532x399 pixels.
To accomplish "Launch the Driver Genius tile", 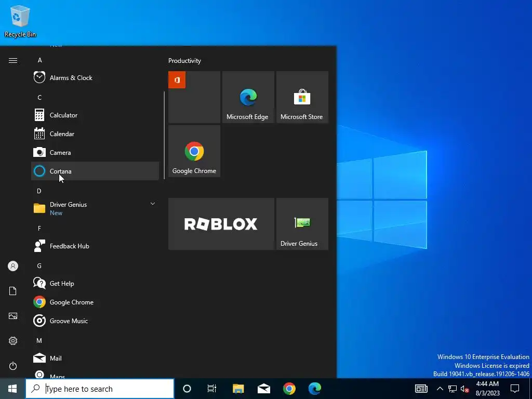I will coord(302,224).
